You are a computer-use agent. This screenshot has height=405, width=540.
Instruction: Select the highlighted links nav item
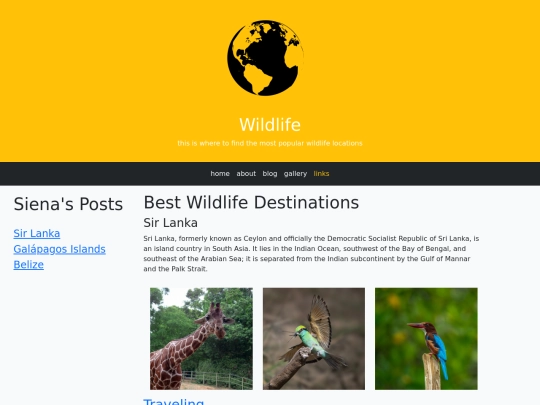[x=321, y=174]
